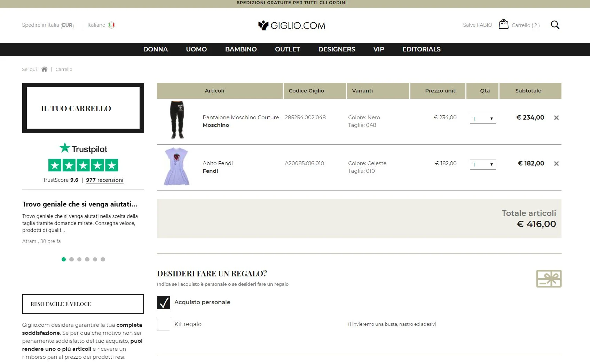Image resolution: width=590 pixels, height=364 pixels.
Task: Open the 977 recensioni link
Action: pos(105,180)
